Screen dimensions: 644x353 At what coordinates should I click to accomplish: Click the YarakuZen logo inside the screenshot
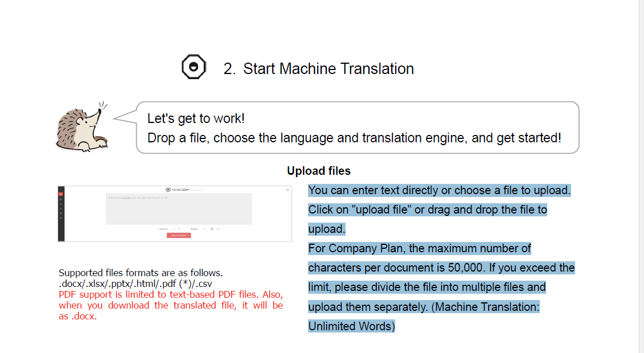[178, 190]
